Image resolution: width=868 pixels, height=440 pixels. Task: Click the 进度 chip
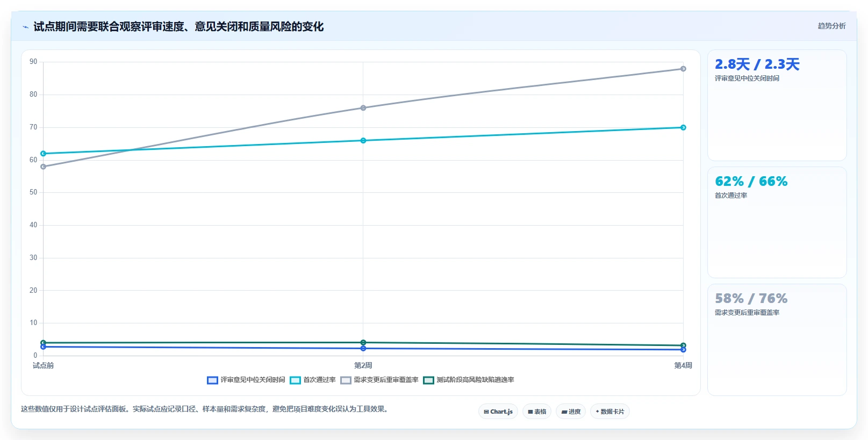[571, 412]
